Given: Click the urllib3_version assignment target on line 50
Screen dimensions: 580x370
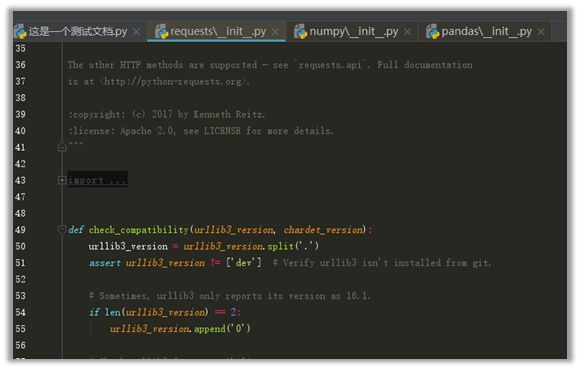Looking at the screenshot, I should pos(128,246).
